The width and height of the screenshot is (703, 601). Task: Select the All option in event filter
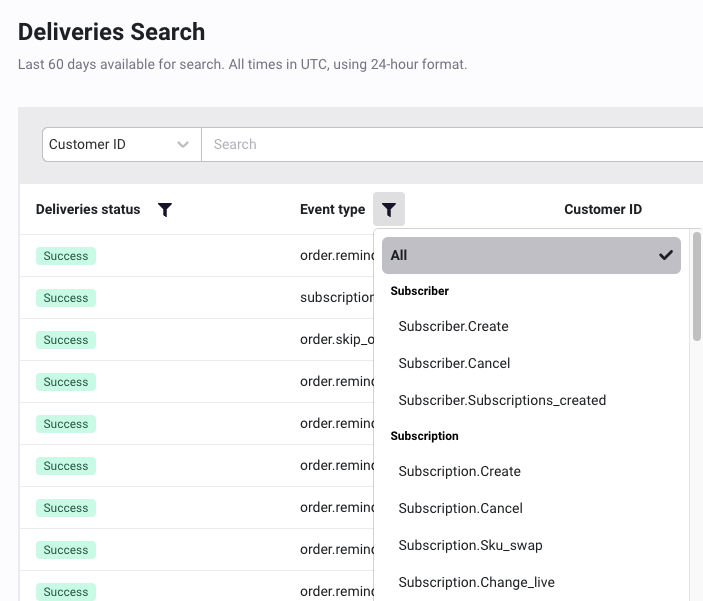tap(531, 255)
